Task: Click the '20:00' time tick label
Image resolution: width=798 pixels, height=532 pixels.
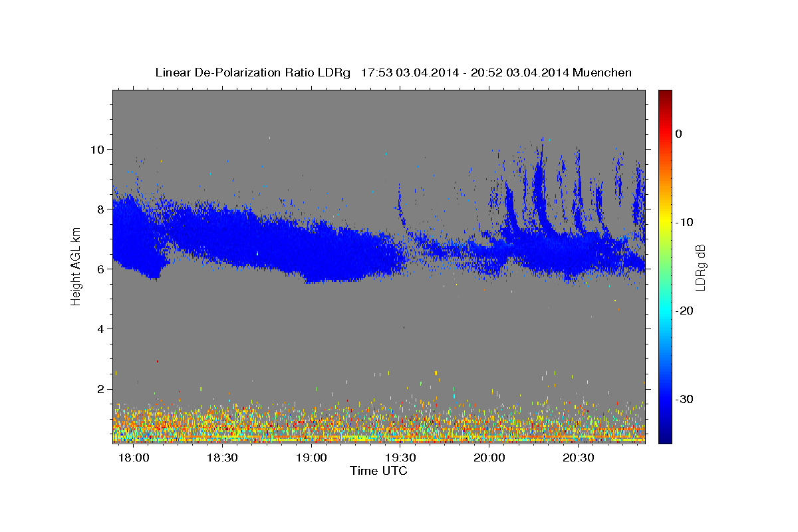Action: click(489, 458)
